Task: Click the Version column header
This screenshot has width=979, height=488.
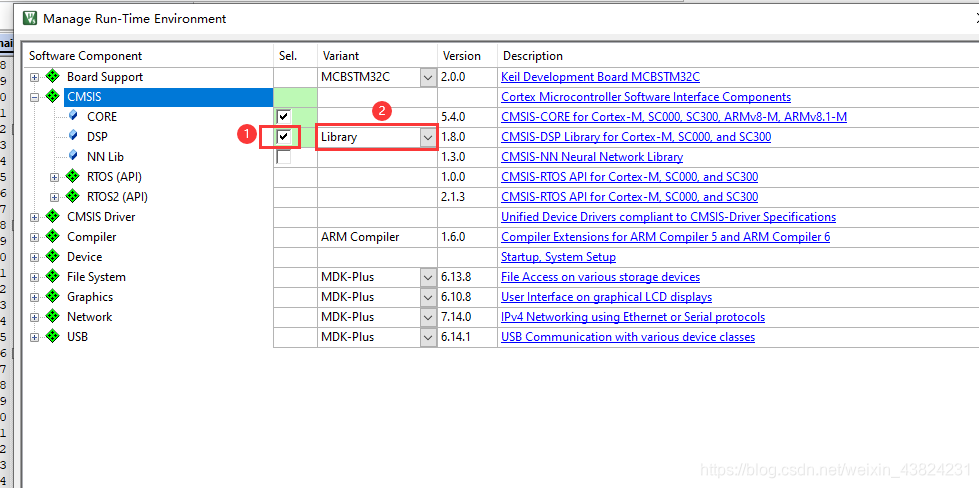Action: point(467,56)
